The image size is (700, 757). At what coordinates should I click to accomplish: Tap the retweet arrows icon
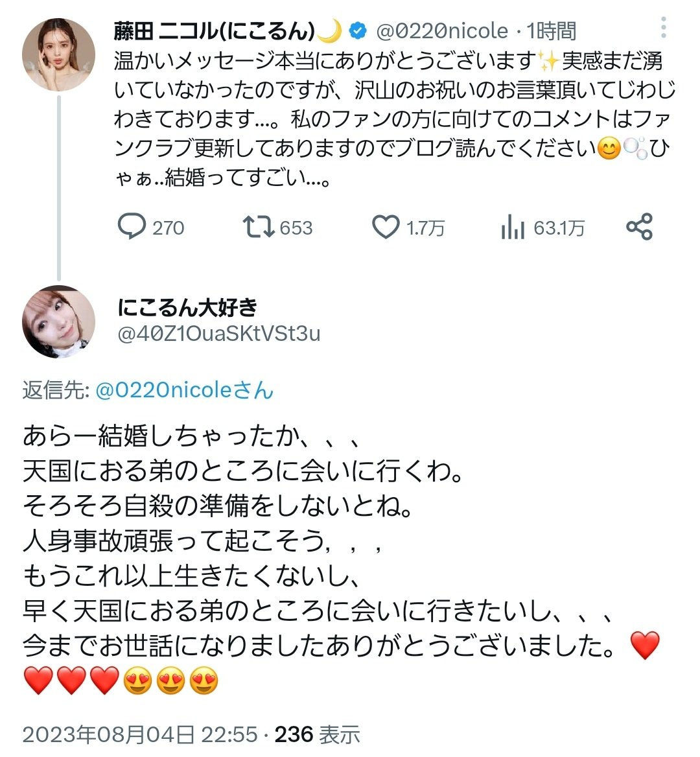coord(258,227)
